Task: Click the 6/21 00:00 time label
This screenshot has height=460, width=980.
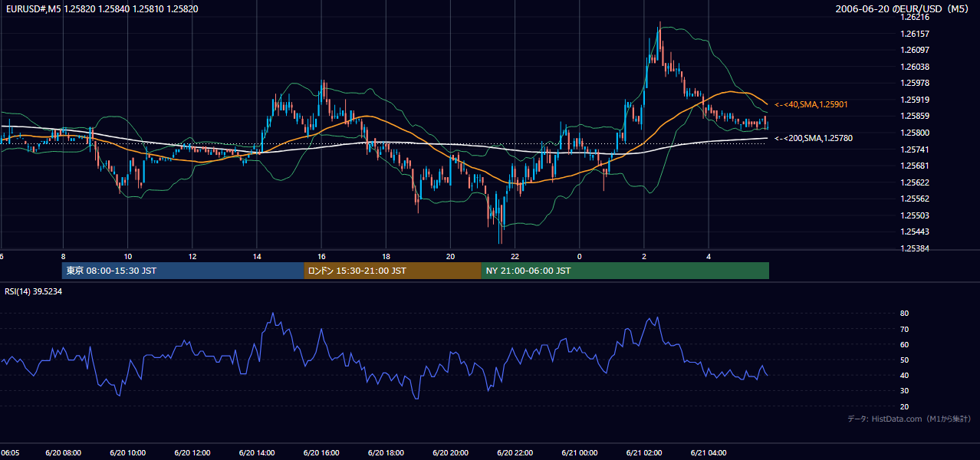Action: (580, 453)
